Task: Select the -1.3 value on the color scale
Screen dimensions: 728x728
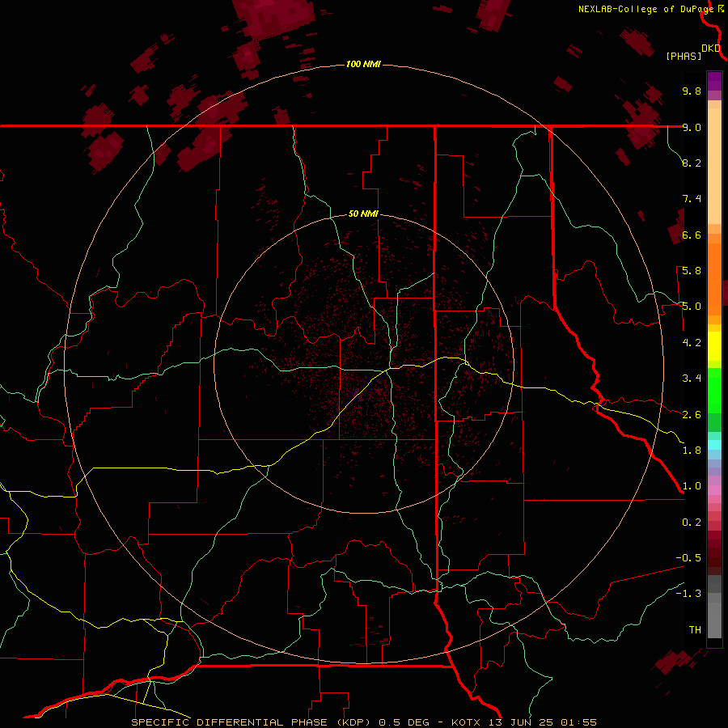Action: 688,594
